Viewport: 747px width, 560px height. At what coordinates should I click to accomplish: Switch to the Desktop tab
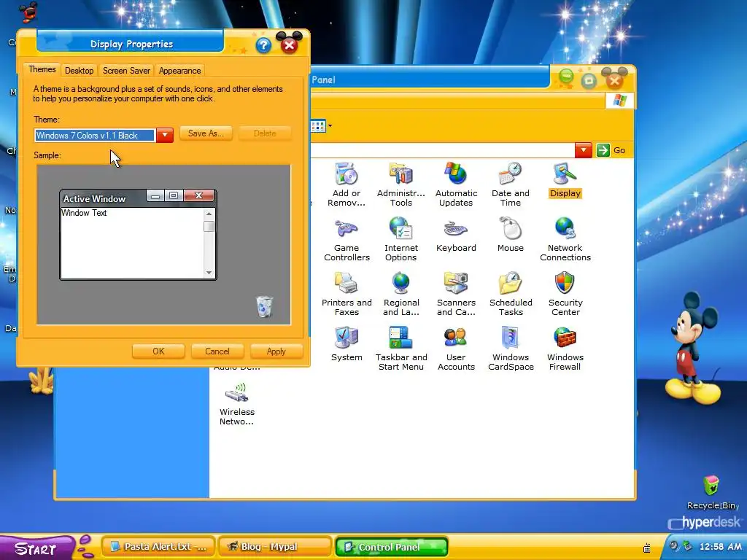tap(79, 71)
